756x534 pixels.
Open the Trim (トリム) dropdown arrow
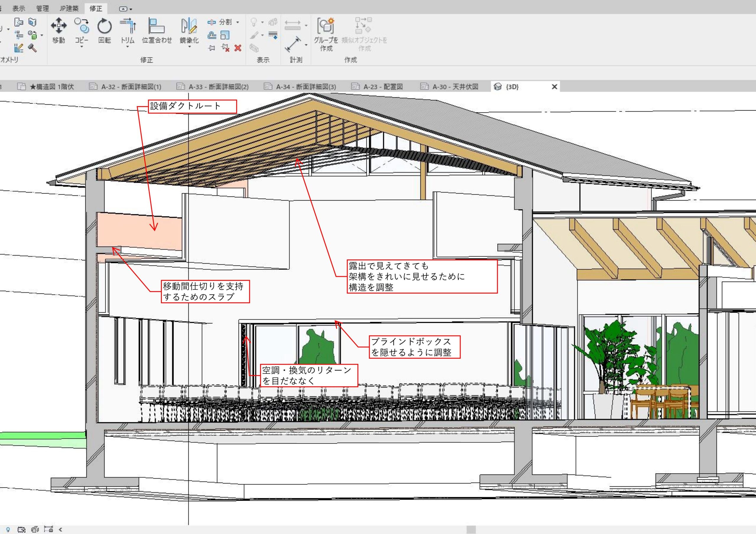coord(127,47)
